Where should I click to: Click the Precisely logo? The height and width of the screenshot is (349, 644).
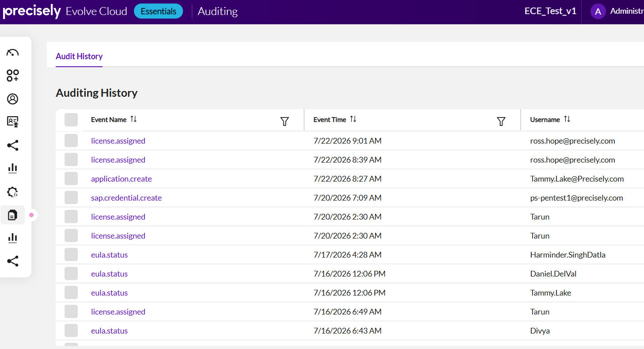[x=31, y=11]
